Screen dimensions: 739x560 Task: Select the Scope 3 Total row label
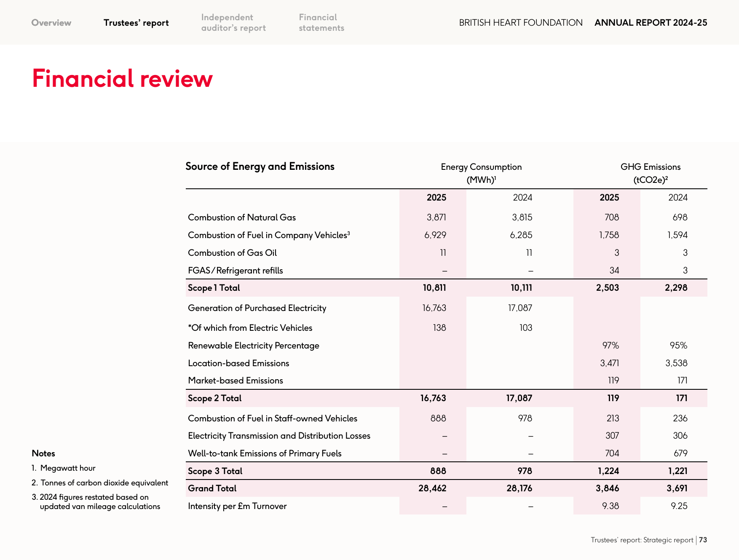point(215,471)
